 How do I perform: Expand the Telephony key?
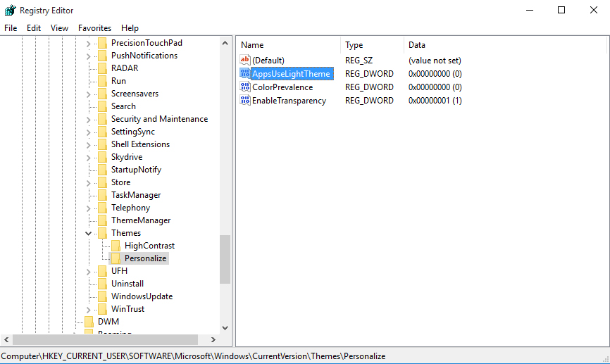(88, 208)
